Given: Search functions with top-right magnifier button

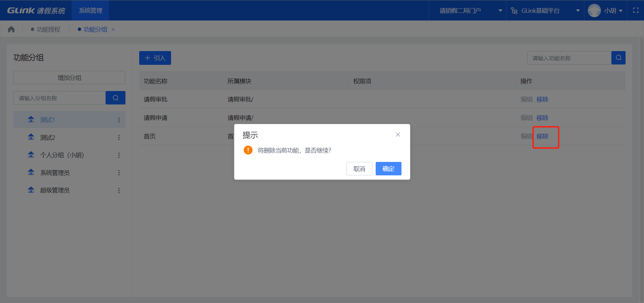Looking at the screenshot, I should (618, 58).
